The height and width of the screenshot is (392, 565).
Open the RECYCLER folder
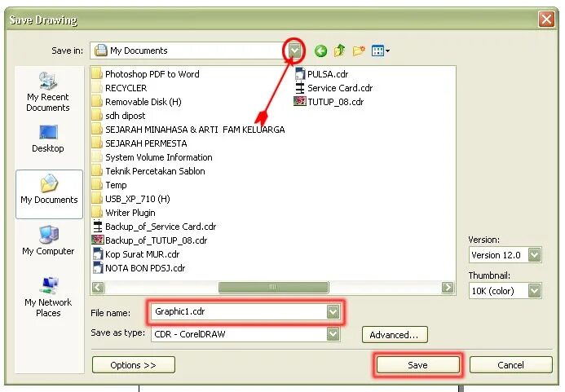click(119, 88)
